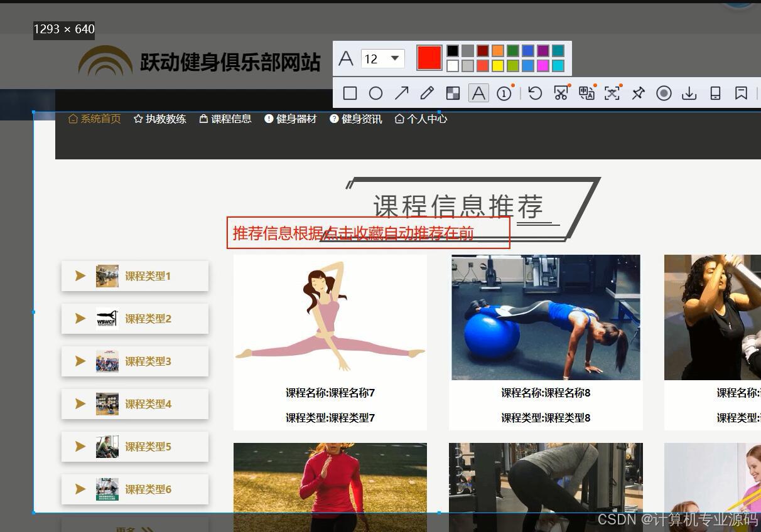Toggle the text annotation tool
The height and width of the screenshot is (532, 761).
tap(478, 93)
